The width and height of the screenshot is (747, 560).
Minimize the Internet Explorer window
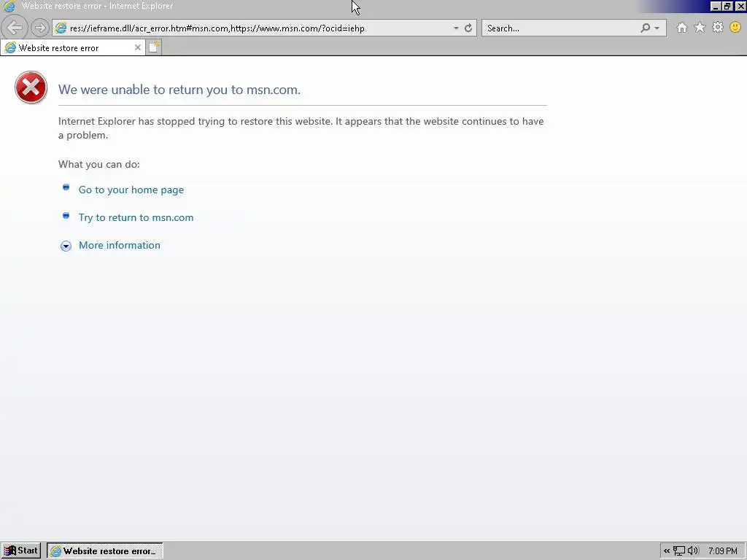point(715,6)
